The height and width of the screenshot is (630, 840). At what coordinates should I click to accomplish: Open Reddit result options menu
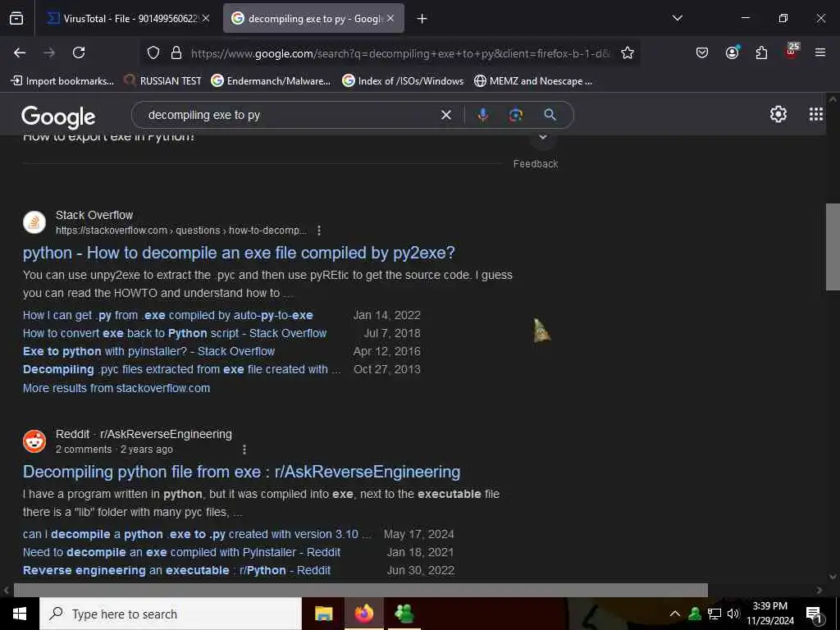click(x=244, y=450)
